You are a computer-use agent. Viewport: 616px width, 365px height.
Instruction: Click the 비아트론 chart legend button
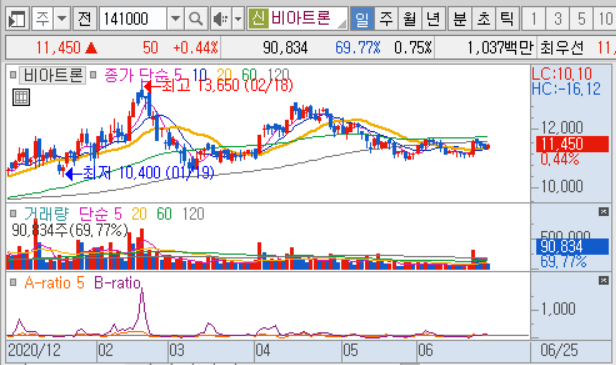tap(52, 75)
